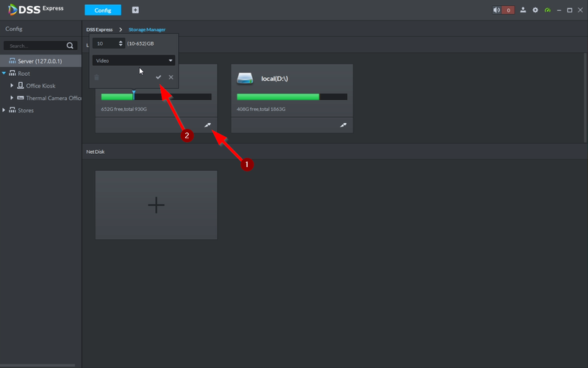Select the Stores organization node

(26, 110)
